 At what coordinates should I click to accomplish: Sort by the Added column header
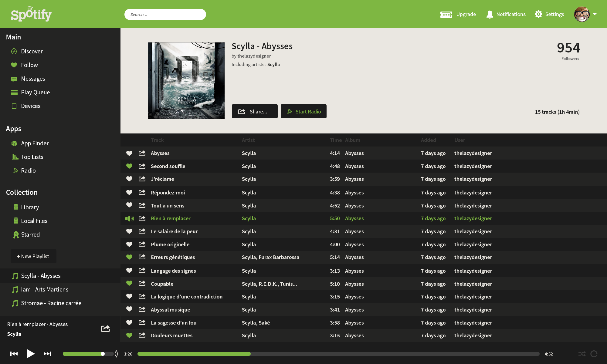pyautogui.click(x=428, y=140)
